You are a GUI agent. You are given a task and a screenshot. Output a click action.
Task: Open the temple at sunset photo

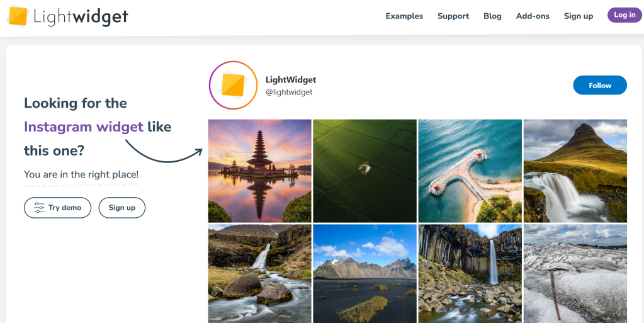[259, 171]
